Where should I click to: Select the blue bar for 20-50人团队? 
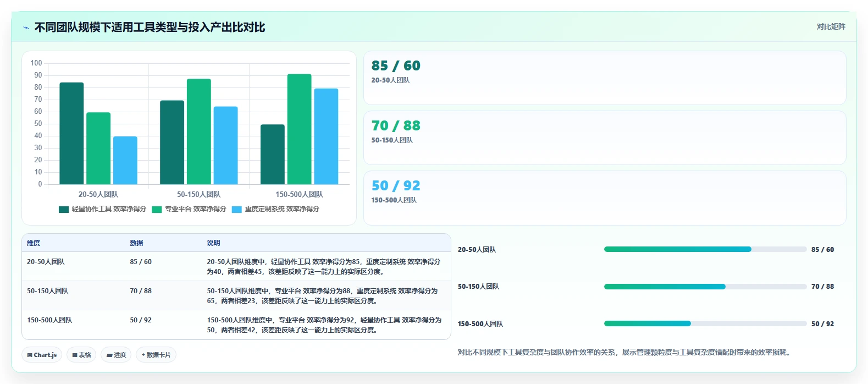click(125, 161)
